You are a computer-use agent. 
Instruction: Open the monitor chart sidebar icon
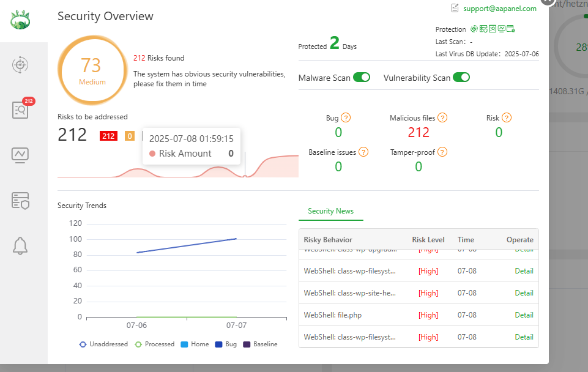(21, 155)
